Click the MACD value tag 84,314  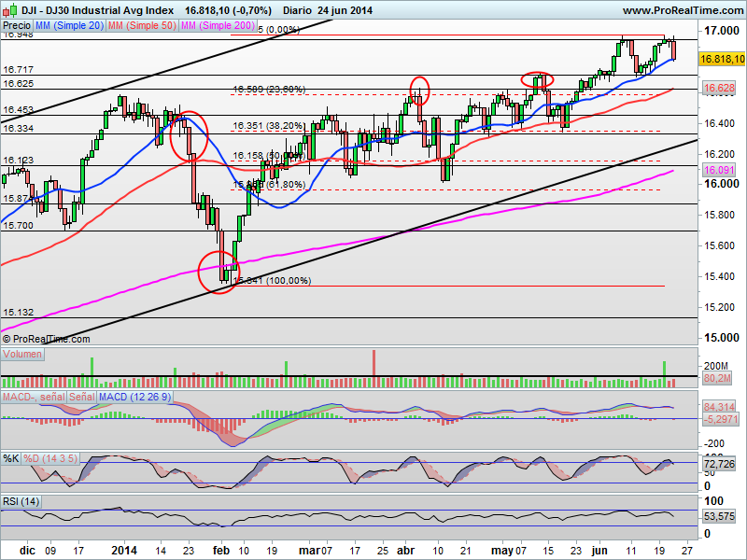coord(719,407)
